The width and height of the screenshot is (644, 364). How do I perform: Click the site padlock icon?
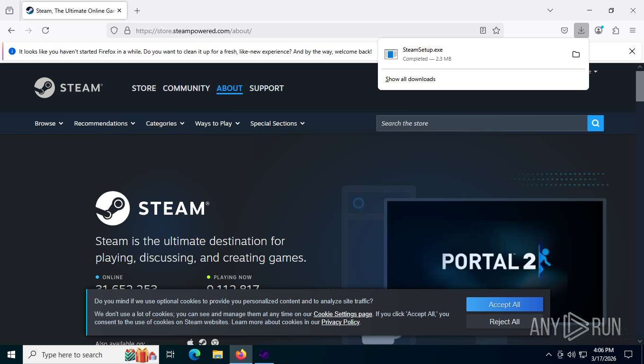[x=127, y=30]
